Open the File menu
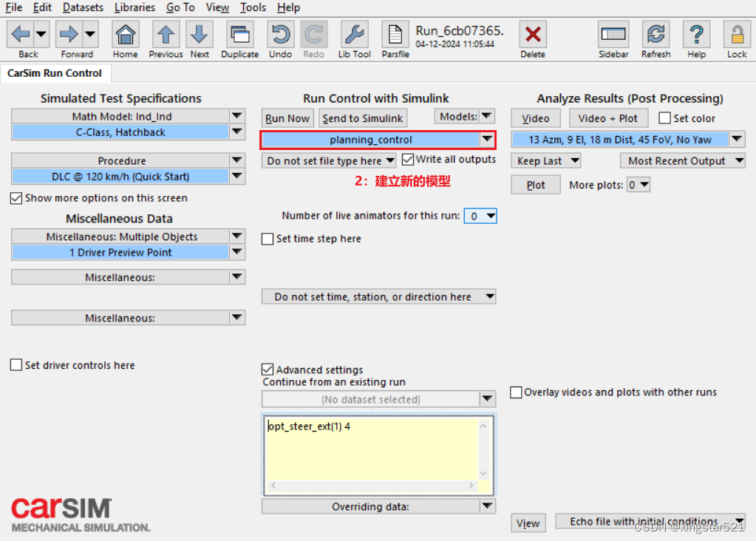 pos(13,7)
